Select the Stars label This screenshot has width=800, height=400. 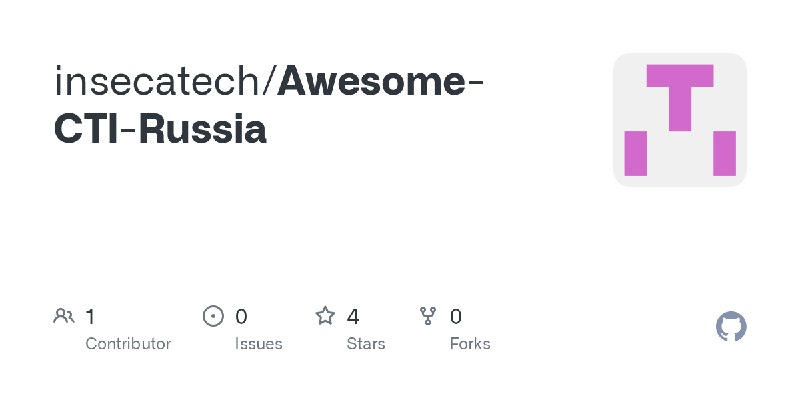(x=366, y=344)
